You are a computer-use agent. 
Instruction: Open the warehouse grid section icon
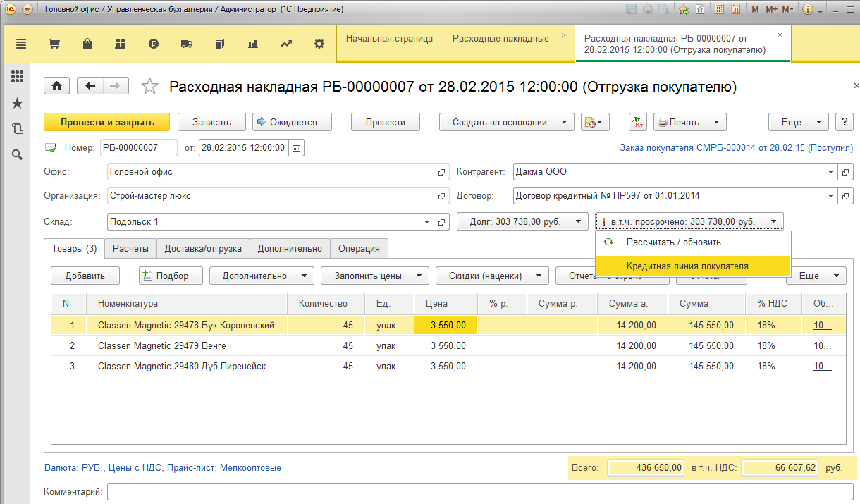(x=120, y=44)
